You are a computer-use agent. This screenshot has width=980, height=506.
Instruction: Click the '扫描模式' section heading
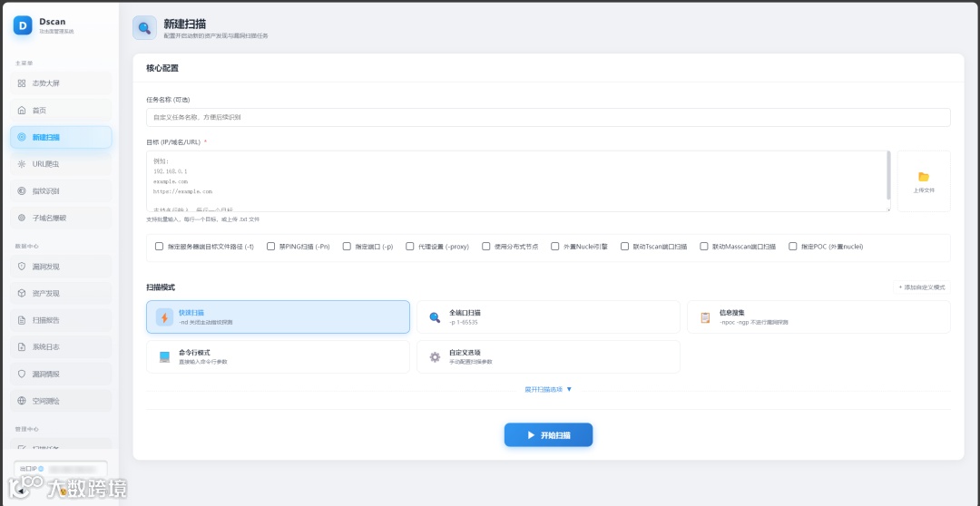coord(161,287)
